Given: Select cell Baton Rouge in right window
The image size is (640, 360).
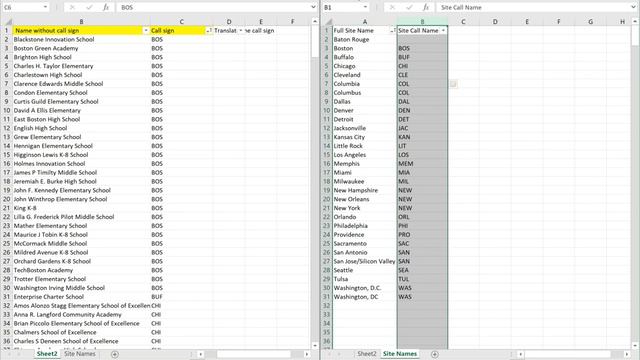Looking at the screenshot, I should (365, 40).
